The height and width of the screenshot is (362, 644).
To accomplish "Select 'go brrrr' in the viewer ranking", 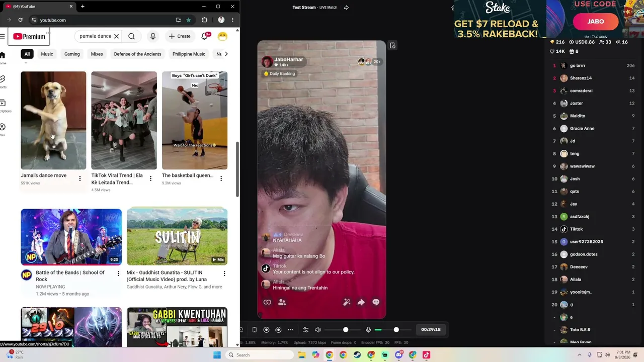I will [594, 66].
